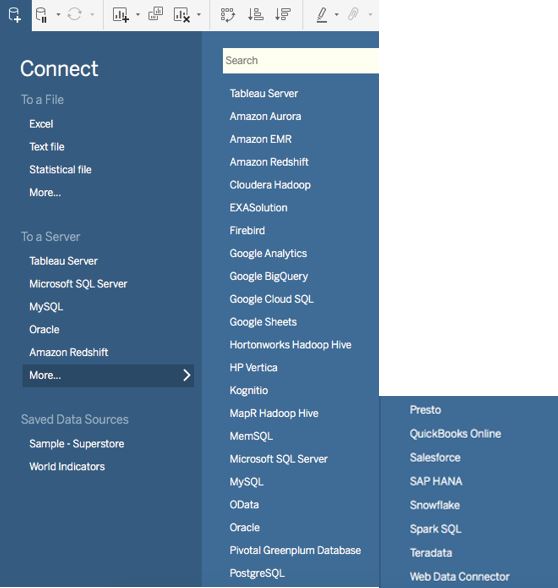Viewport: 558px width, 588px height.
Task: Choose PostgreSQL connector
Action: click(257, 573)
